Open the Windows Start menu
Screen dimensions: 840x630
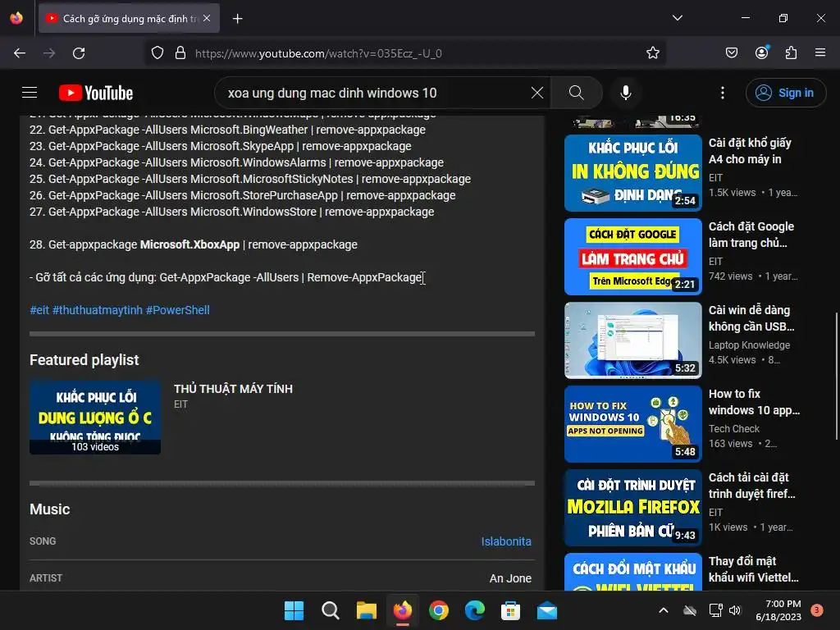(x=294, y=610)
